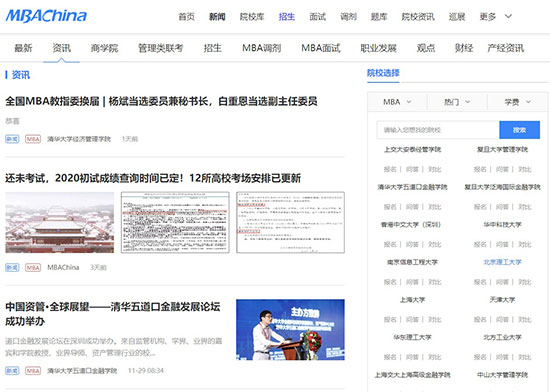This screenshot has height=392, width=550.
Task: Switch to the 观点 tab
Action: tap(426, 48)
